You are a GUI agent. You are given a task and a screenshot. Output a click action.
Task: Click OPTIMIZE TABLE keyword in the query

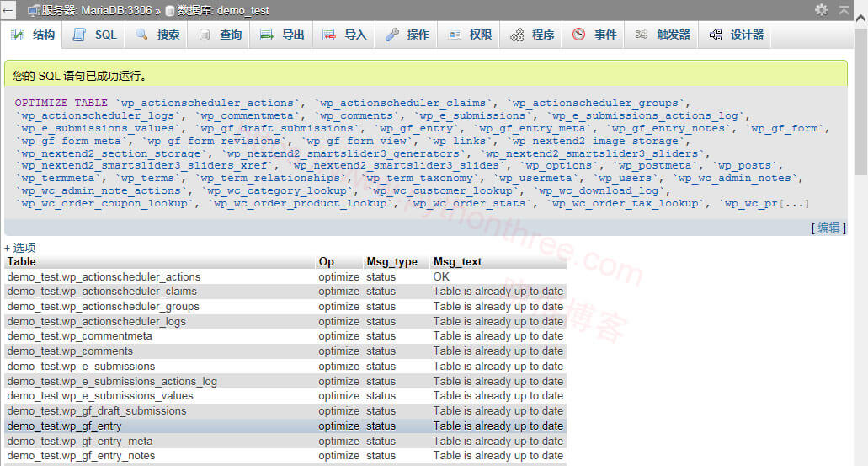[x=61, y=103]
